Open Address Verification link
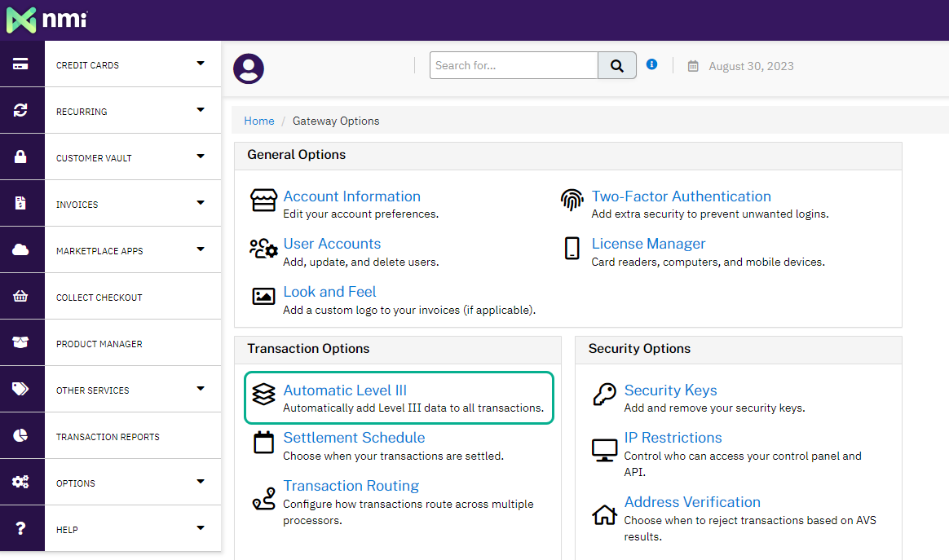The image size is (949, 560). 692,502
